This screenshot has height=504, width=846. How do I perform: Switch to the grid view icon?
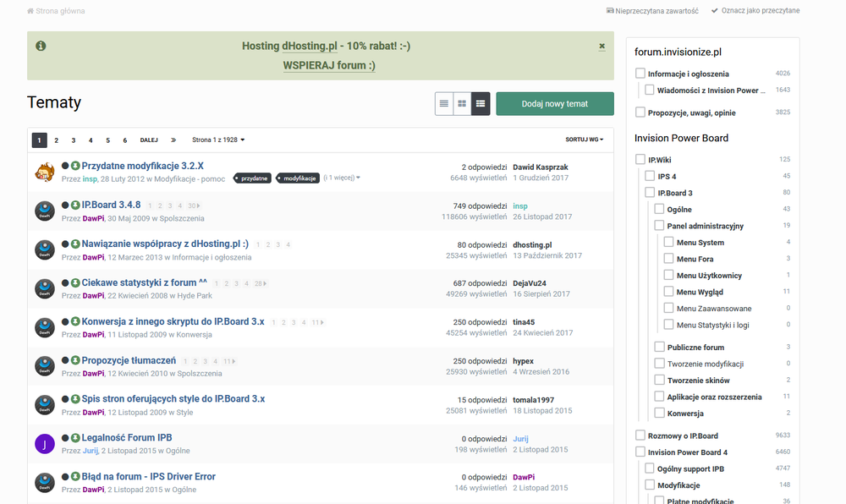pyautogui.click(x=462, y=104)
